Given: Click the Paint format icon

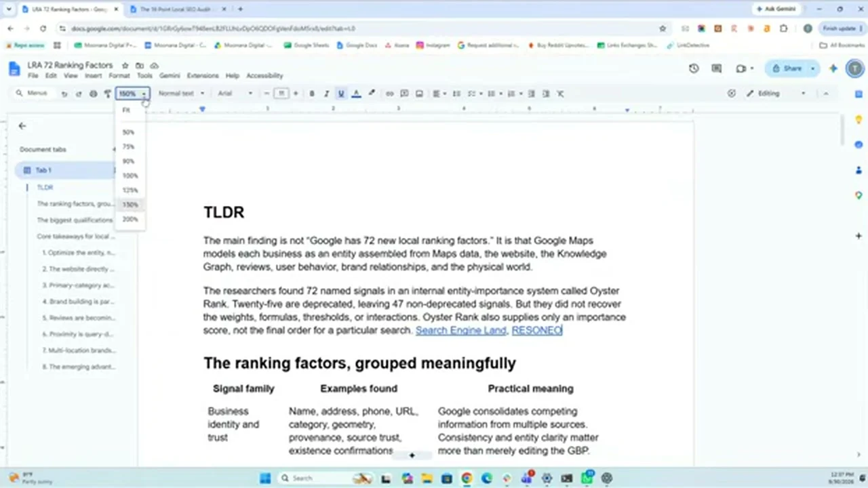Looking at the screenshot, I should (x=107, y=94).
